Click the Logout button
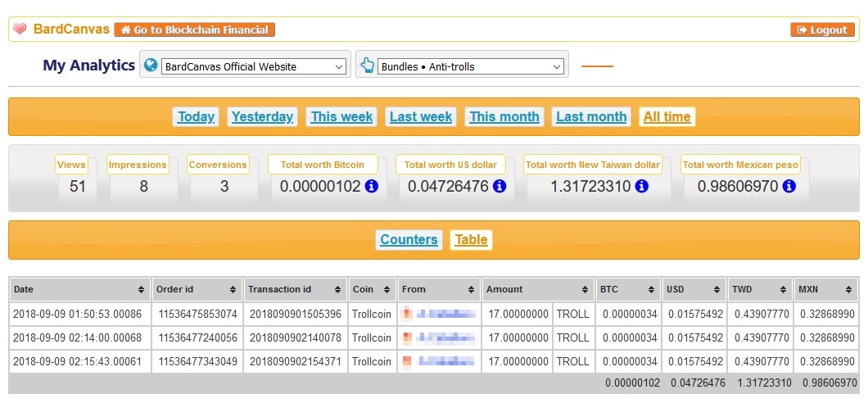Screen dimensions: 868x403 pyautogui.click(x=822, y=29)
